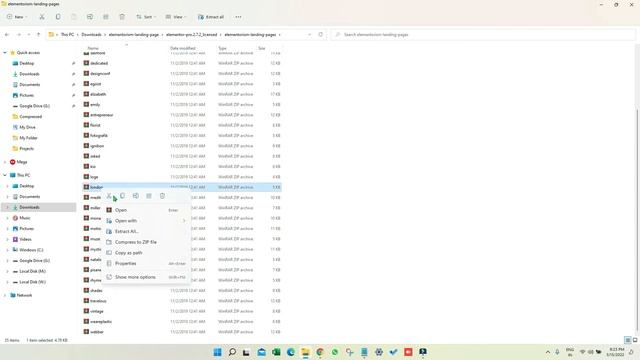
Task: Open Excel from the taskbar
Action: pos(276,352)
